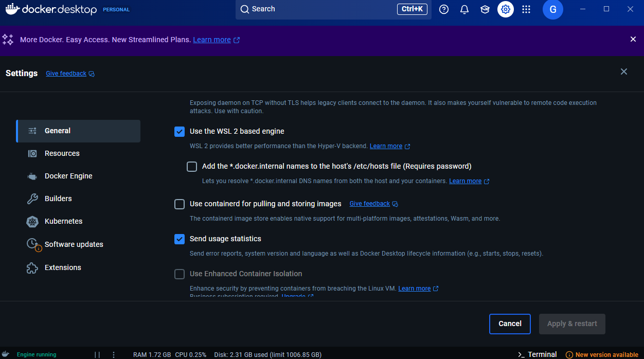Click the Docker Engine whale icon
Image resolution: width=644 pixels, height=359 pixels.
tap(32, 176)
